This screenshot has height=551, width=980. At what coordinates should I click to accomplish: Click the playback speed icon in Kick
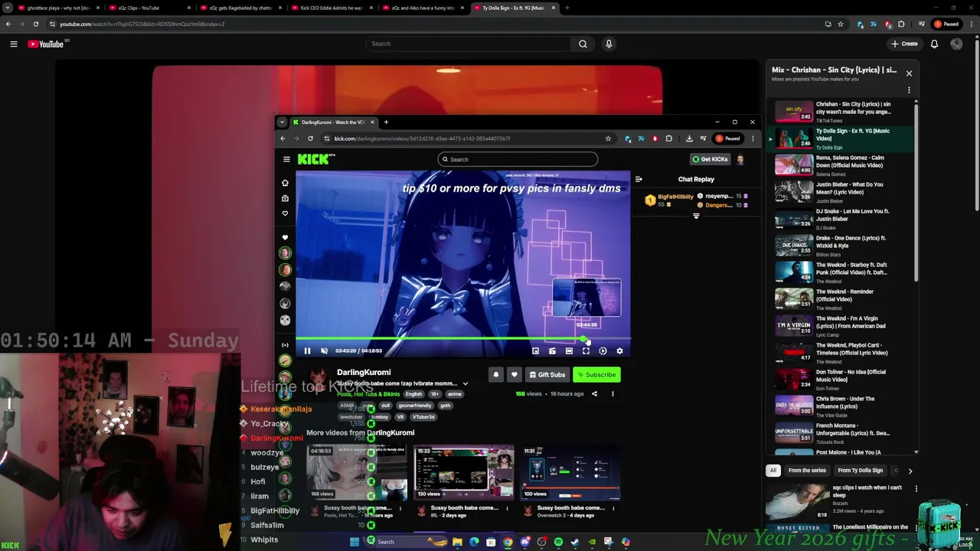(603, 350)
